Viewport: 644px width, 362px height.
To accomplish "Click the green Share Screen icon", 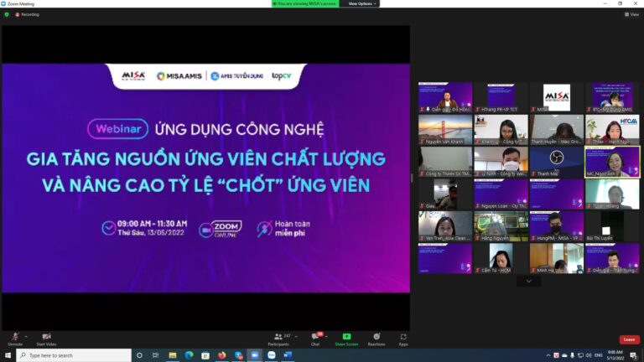I will (x=346, y=337).
